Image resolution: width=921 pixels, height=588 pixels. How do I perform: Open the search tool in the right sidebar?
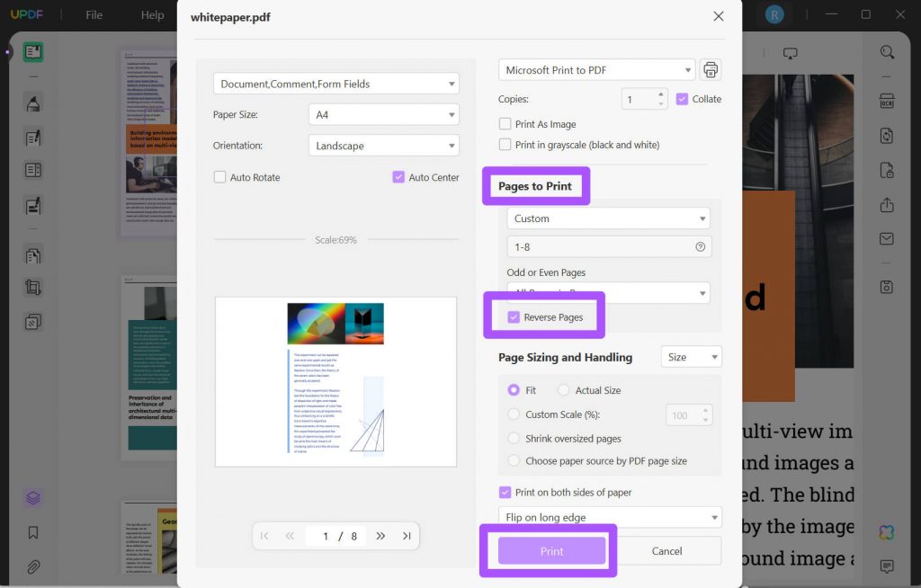(x=888, y=51)
